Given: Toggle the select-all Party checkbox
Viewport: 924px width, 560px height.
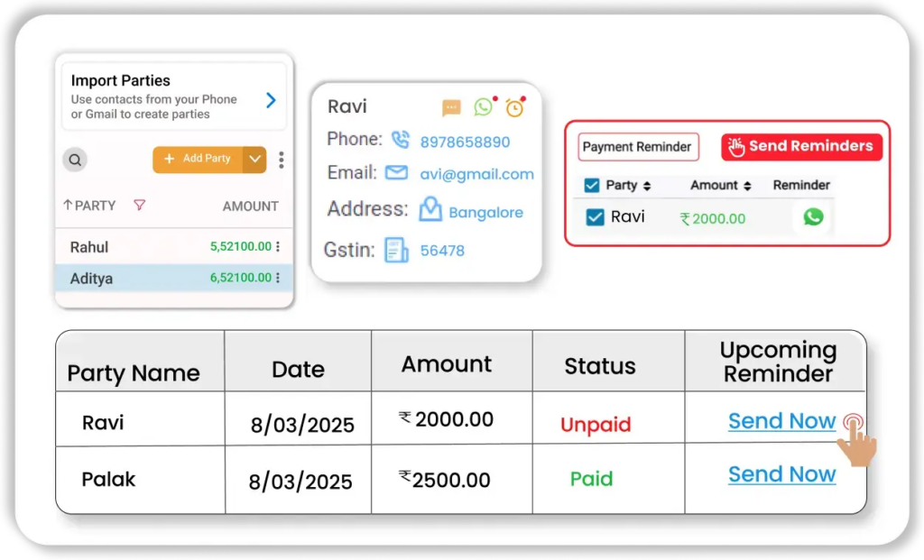Looking at the screenshot, I should (592, 186).
